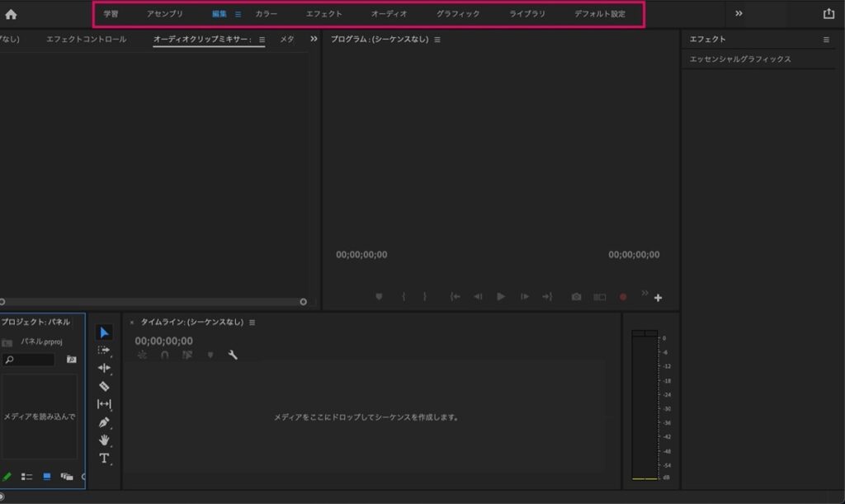Image resolution: width=845 pixels, height=504 pixels.
Task: Open the button editor plus icon
Action: click(x=658, y=298)
